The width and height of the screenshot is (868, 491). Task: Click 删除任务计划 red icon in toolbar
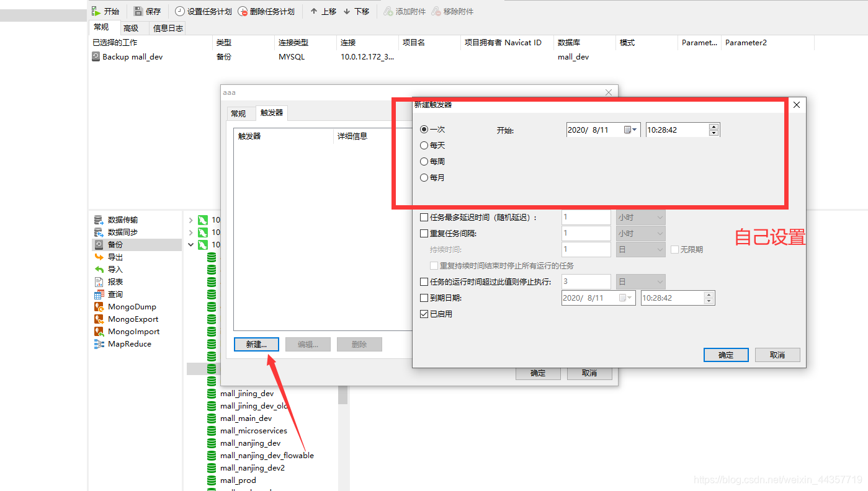point(243,11)
